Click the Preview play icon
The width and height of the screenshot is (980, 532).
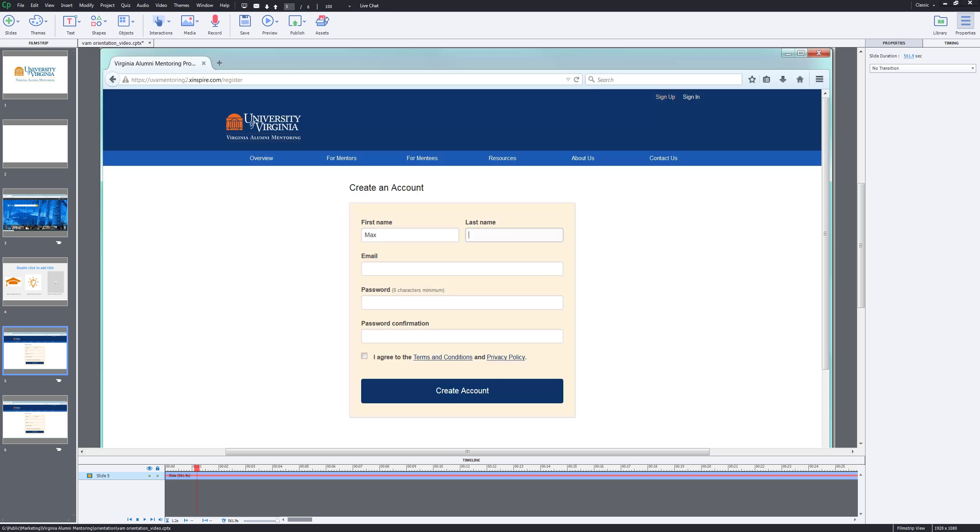click(268, 21)
